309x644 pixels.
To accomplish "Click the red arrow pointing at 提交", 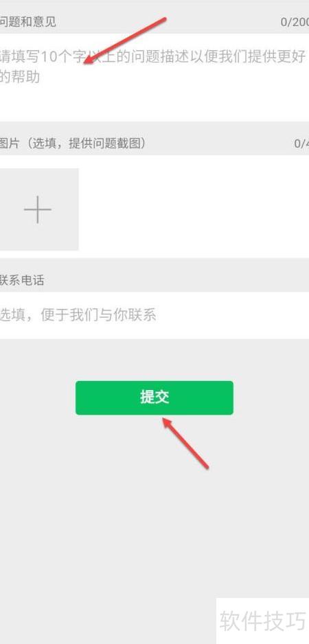I will (x=185, y=443).
